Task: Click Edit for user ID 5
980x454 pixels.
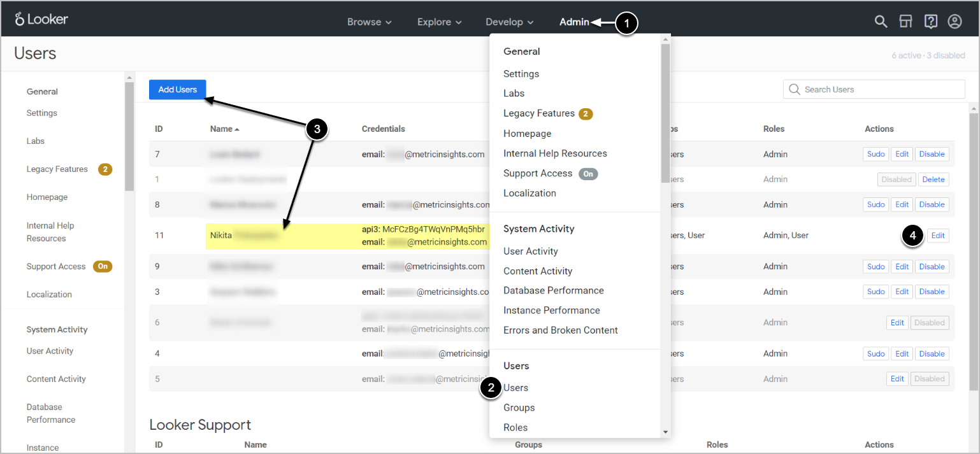Action: tap(898, 379)
